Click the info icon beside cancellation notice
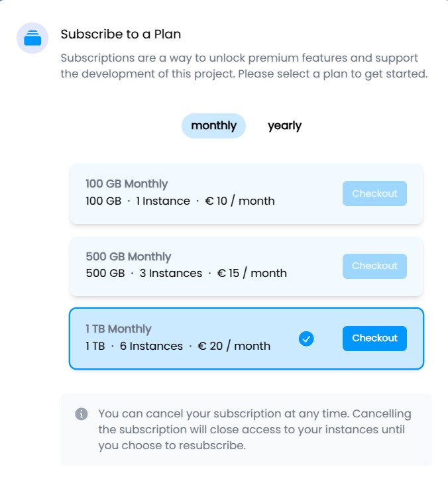Screen dimensions: 448x479 pos(82,414)
